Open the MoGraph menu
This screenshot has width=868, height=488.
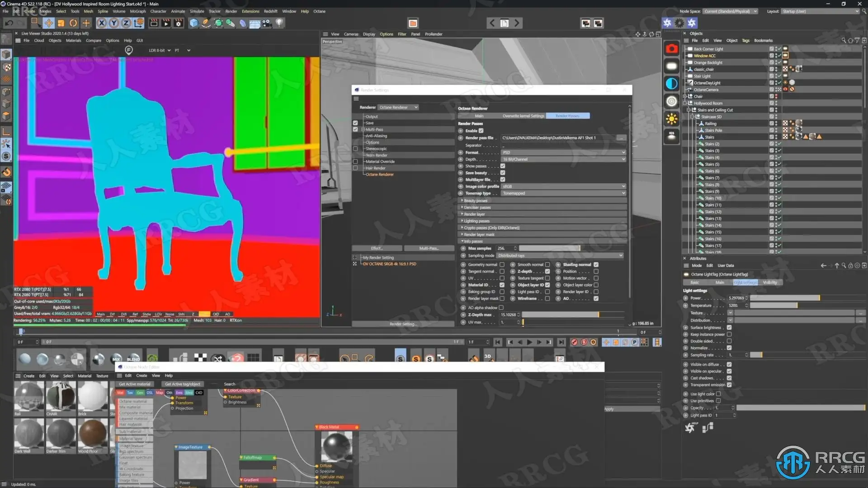[x=138, y=11]
